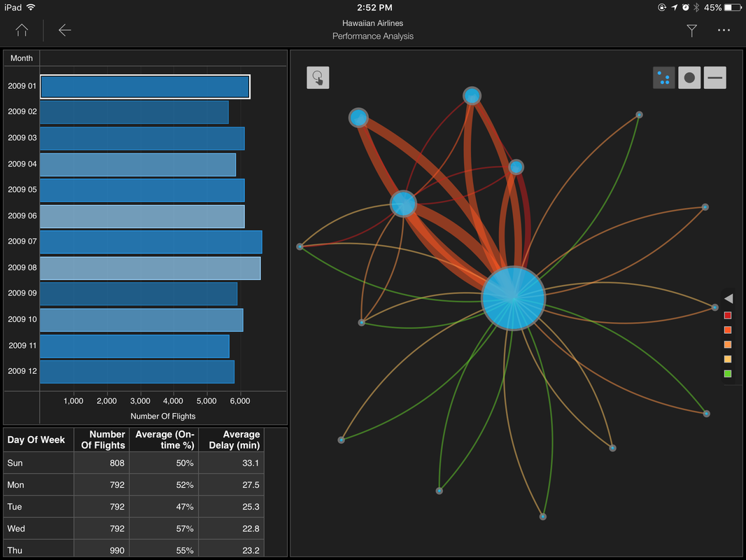The image size is (746, 560).
Task: Select the 2009 06 bar
Action: coord(142,216)
